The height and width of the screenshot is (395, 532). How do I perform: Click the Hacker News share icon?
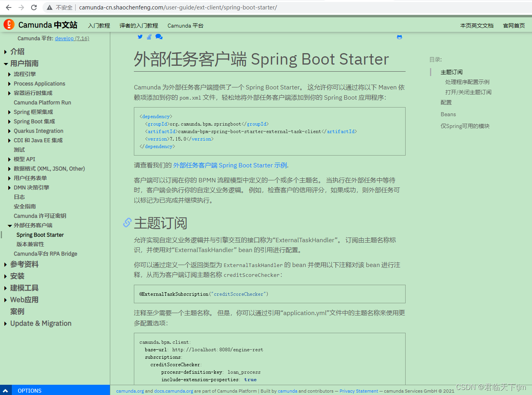point(149,37)
